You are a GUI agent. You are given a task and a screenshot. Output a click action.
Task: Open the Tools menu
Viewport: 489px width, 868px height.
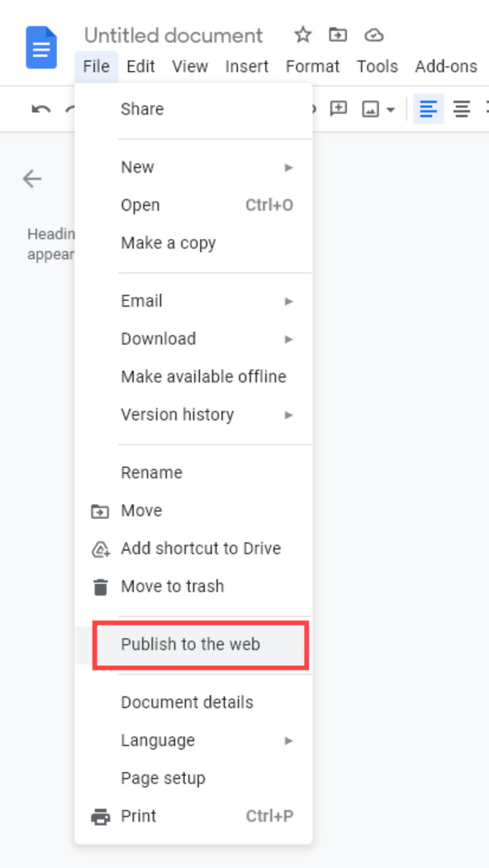(x=377, y=66)
